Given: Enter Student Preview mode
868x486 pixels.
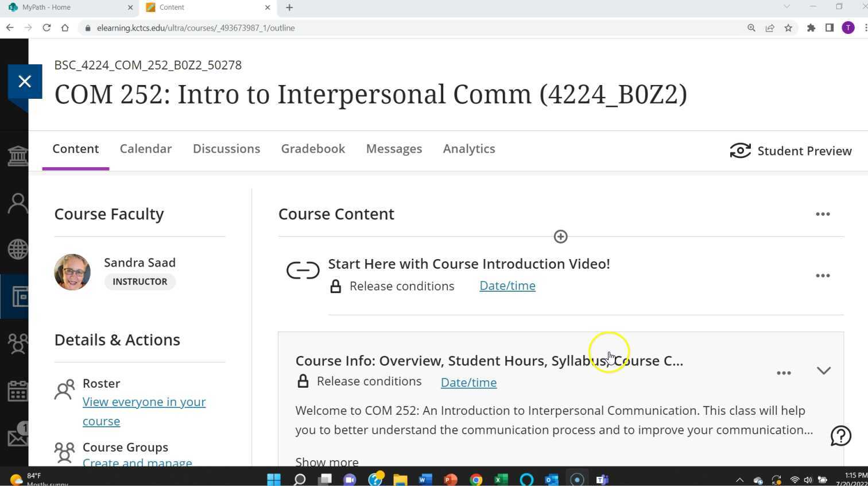Looking at the screenshot, I should point(791,151).
